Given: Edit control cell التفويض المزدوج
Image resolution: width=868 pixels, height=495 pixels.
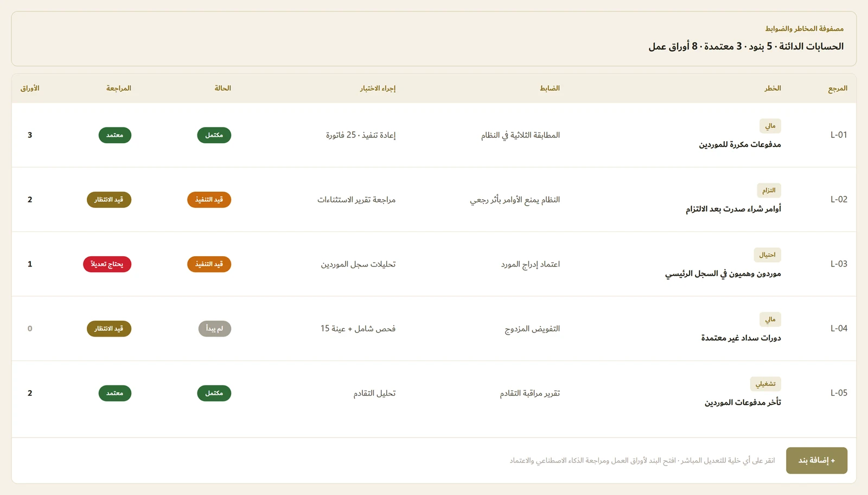Looking at the screenshot, I should tap(532, 329).
